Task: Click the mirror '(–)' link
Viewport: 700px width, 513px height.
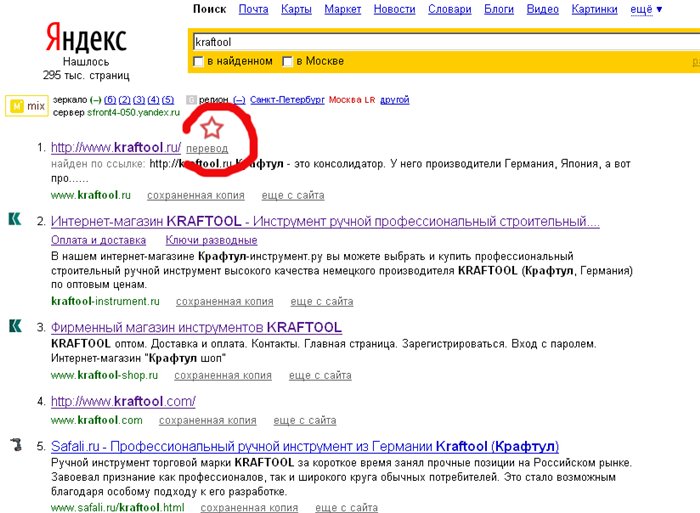Action: (x=96, y=100)
